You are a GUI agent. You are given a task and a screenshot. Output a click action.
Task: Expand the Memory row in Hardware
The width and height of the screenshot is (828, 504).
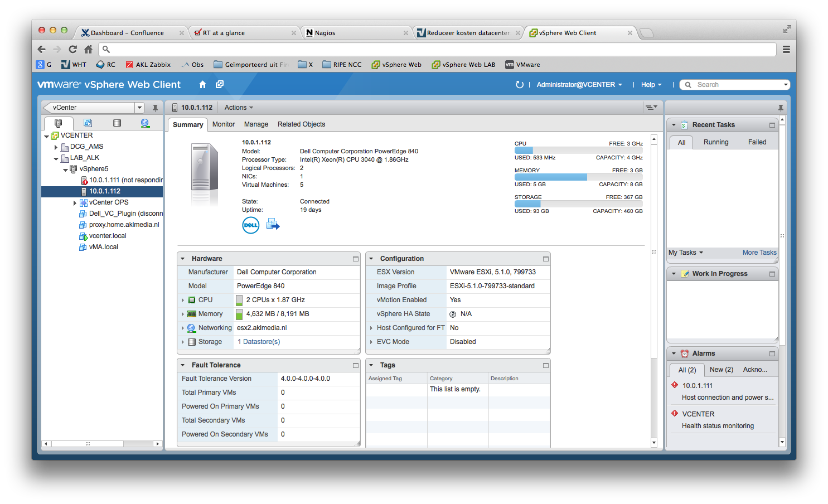pos(182,314)
